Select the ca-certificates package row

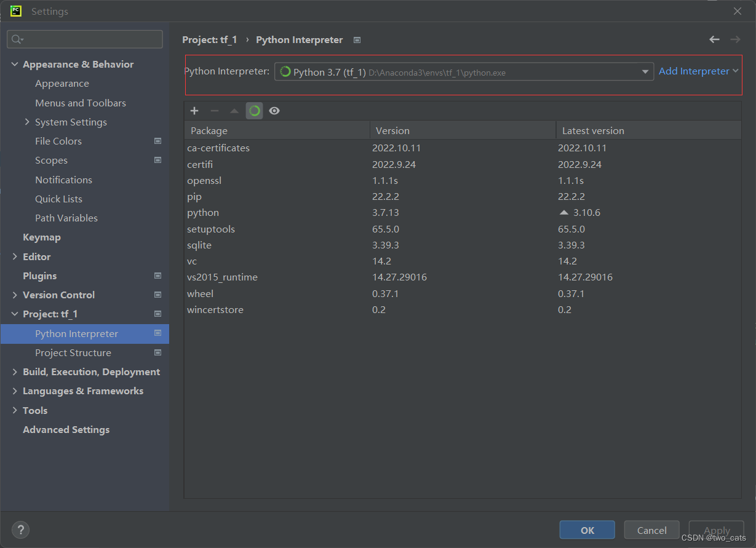pos(463,148)
